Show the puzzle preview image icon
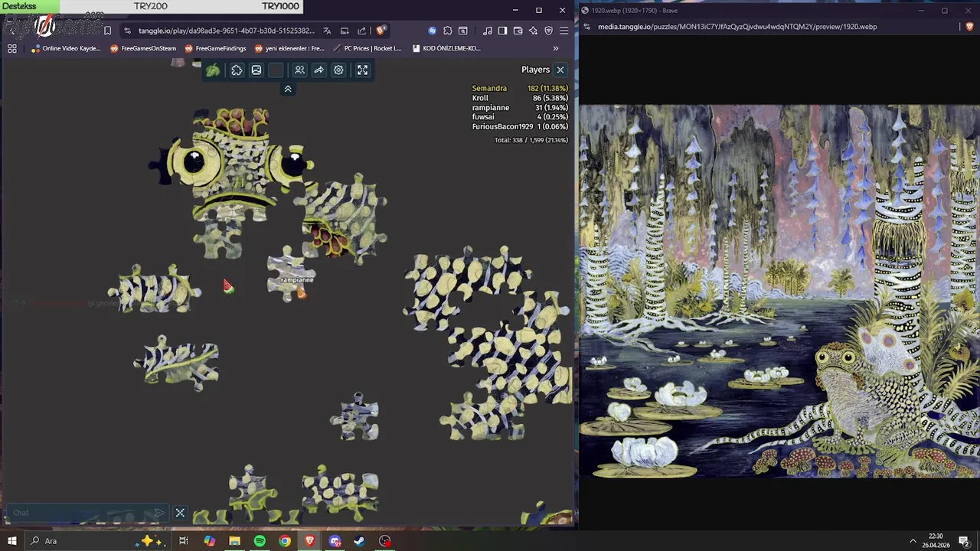 point(256,70)
